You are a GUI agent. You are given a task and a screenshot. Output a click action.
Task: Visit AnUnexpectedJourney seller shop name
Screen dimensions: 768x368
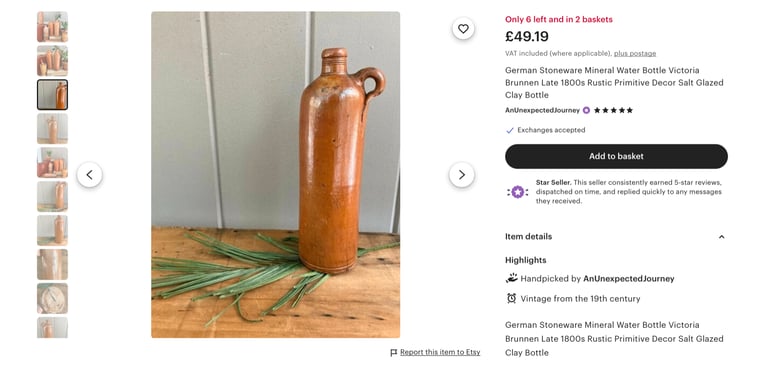pos(542,110)
